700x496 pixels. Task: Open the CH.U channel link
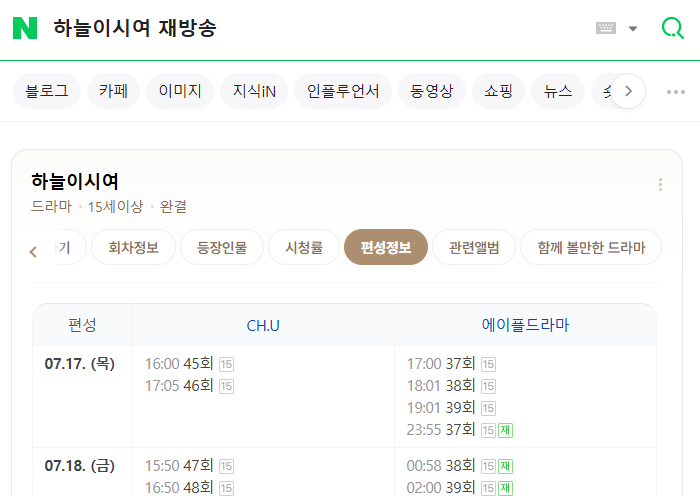pos(263,326)
